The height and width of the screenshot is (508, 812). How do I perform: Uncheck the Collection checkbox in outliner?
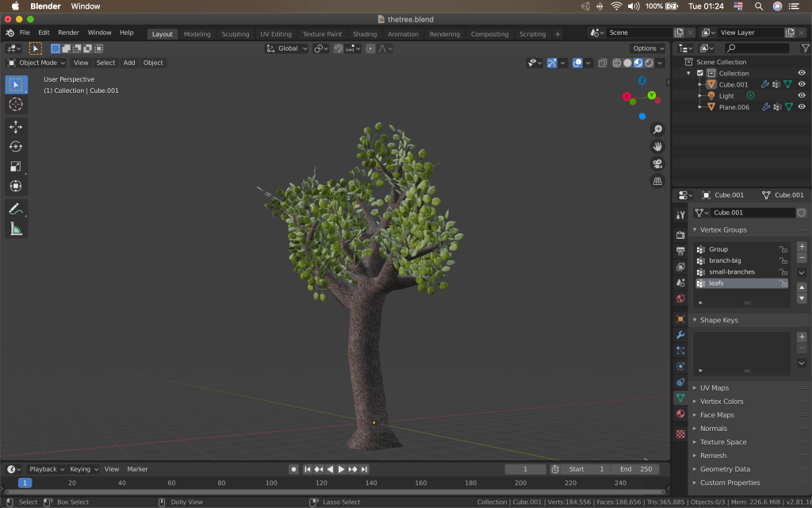click(699, 73)
